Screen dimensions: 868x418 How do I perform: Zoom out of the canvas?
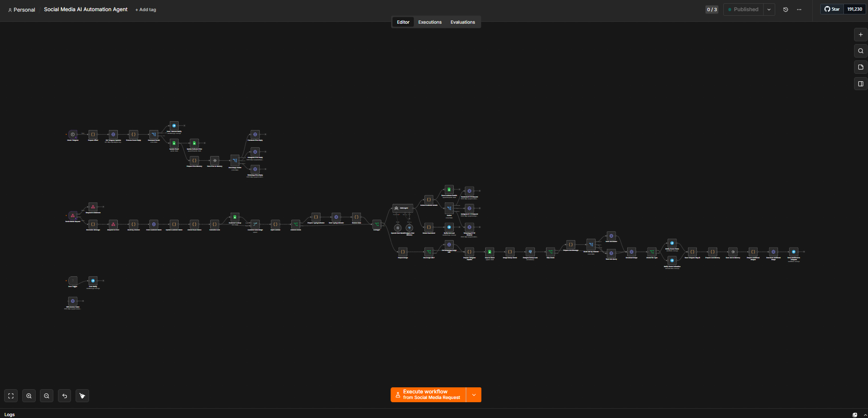point(46,396)
